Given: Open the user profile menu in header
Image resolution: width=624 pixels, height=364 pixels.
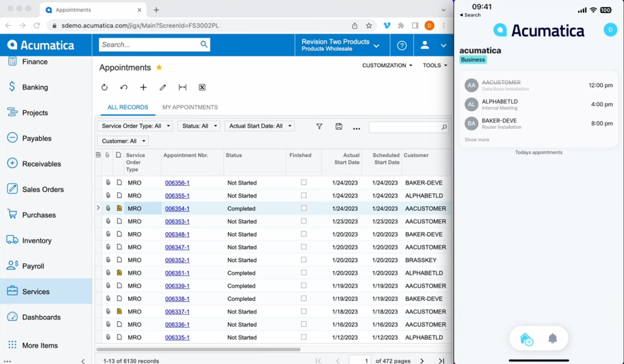Looking at the screenshot, I should coord(433,45).
